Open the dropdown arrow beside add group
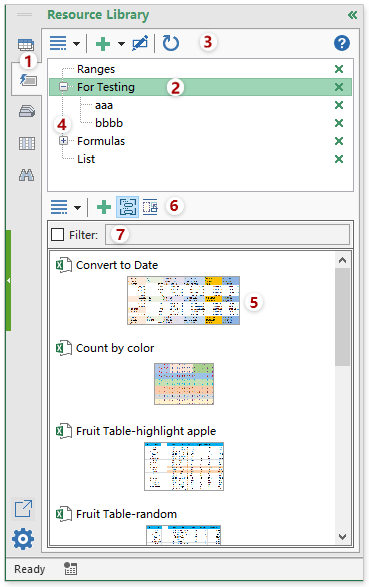Image resolution: width=369 pixels, height=587 pixels. click(x=121, y=44)
